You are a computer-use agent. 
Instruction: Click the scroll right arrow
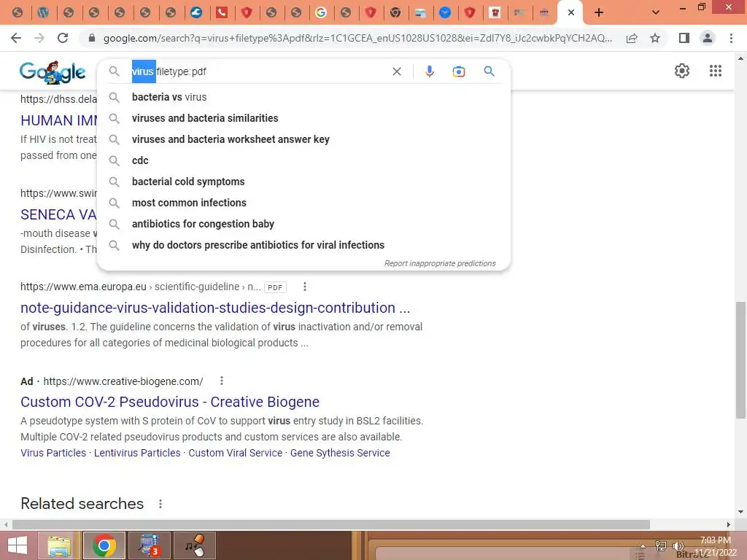(x=728, y=524)
